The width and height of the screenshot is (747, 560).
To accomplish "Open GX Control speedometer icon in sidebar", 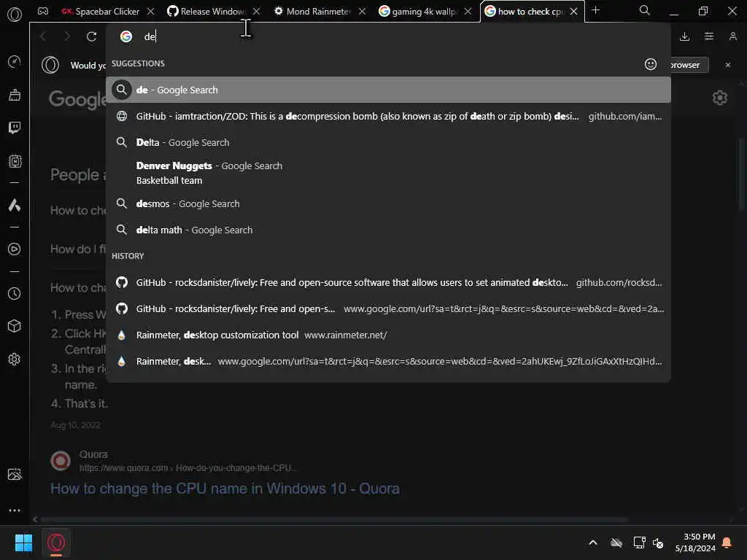I will [15, 61].
